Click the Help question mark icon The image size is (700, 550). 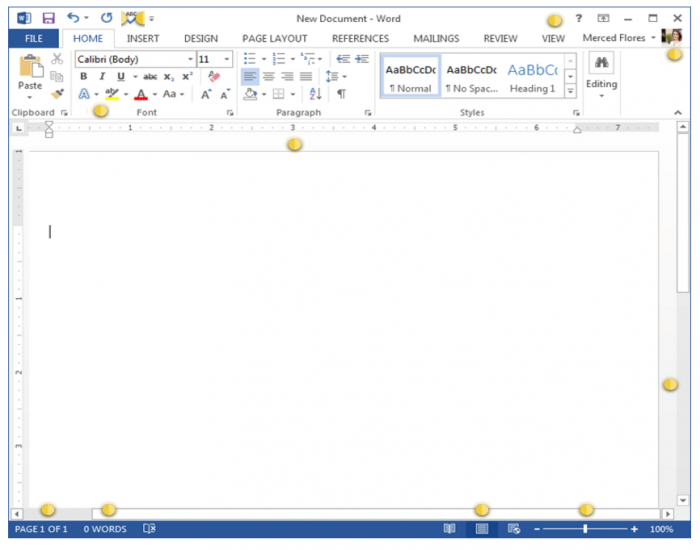tap(579, 18)
